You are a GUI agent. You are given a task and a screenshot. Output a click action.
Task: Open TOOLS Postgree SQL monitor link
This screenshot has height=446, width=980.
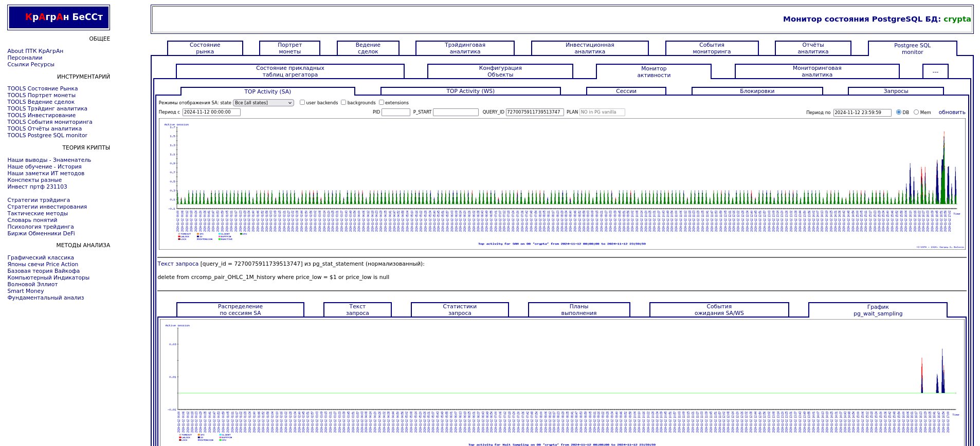tap(47, 135)
